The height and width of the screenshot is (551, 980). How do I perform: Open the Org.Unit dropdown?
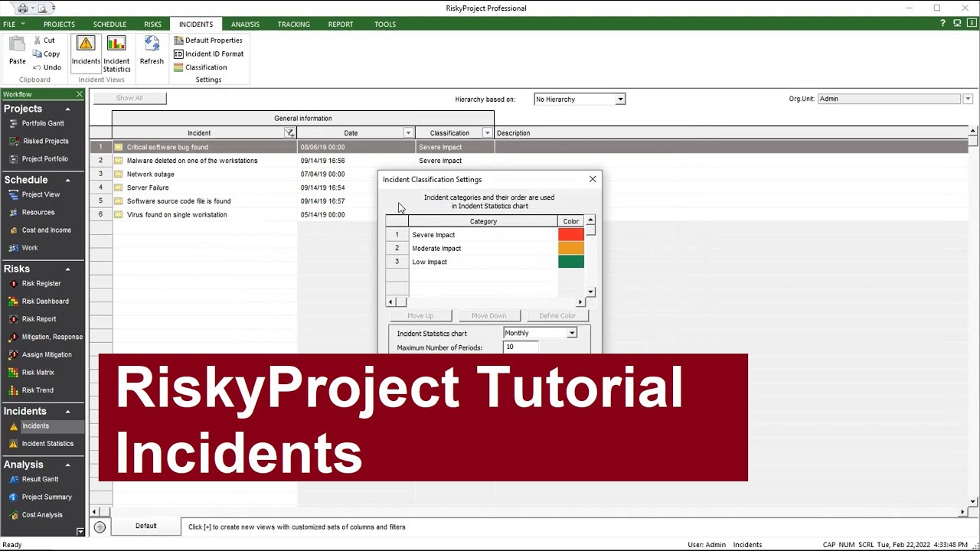pos(968,99)
